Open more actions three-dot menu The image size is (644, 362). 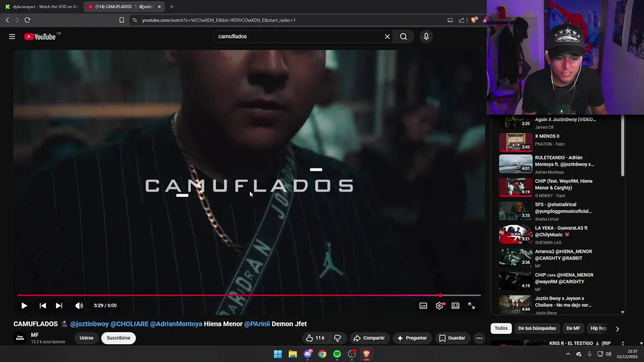click(479, 338)
